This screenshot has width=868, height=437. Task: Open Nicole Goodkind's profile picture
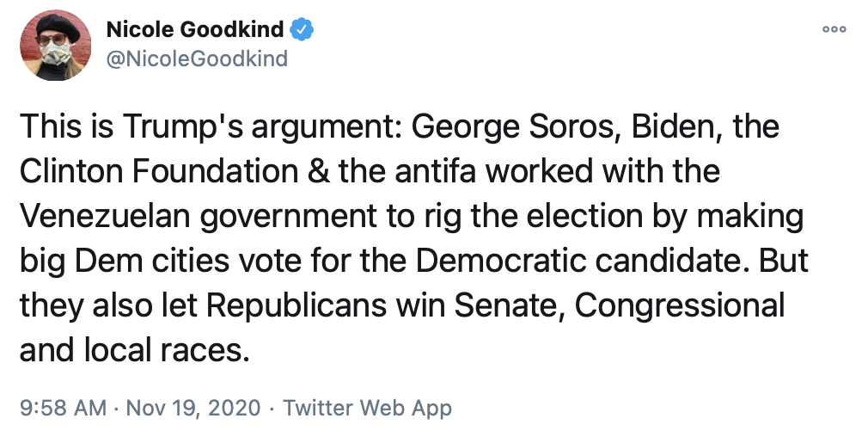(55, 47)
